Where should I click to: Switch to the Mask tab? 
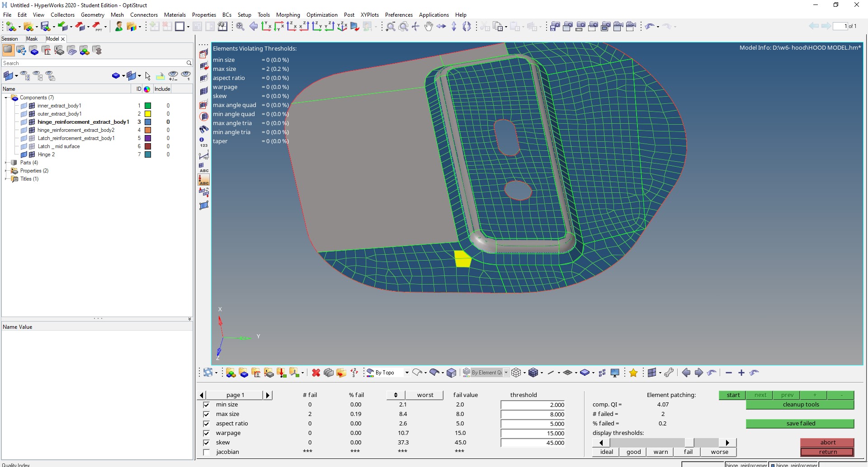[x=32, y=39]
